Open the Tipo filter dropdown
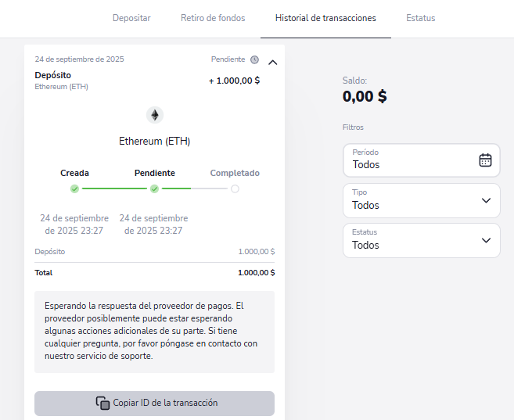This screenshot has height=420, width=514. coord(422,200)
